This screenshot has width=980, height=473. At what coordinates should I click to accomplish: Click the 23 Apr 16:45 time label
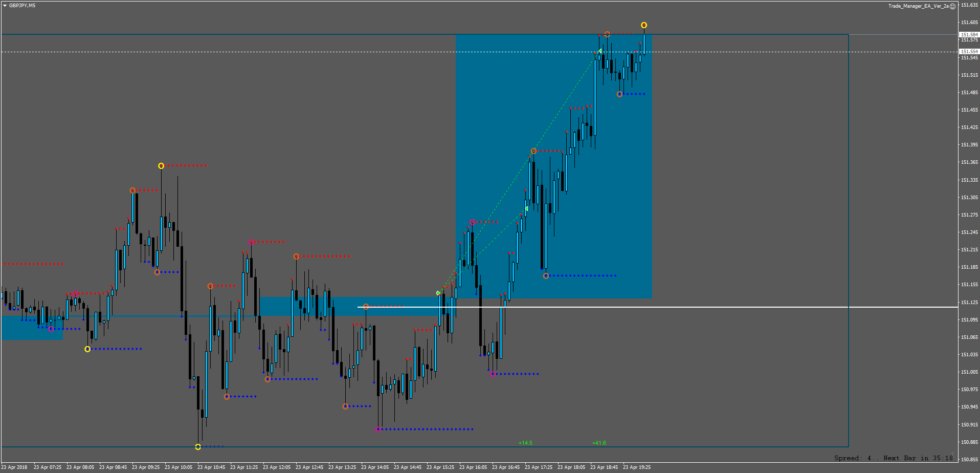[x=506, y=467]
